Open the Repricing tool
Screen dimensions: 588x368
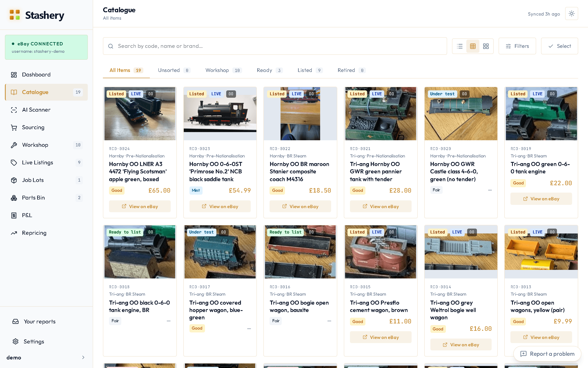[46, 233]
